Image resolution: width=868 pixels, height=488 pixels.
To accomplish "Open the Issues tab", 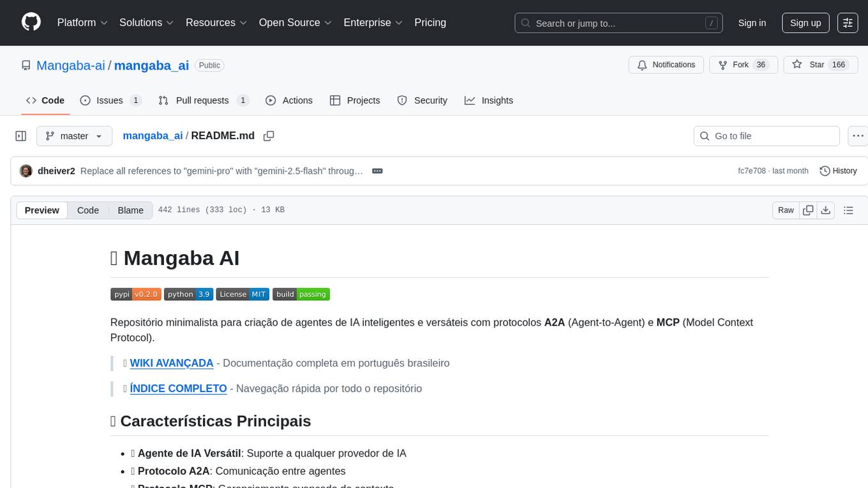I will 110,100.
